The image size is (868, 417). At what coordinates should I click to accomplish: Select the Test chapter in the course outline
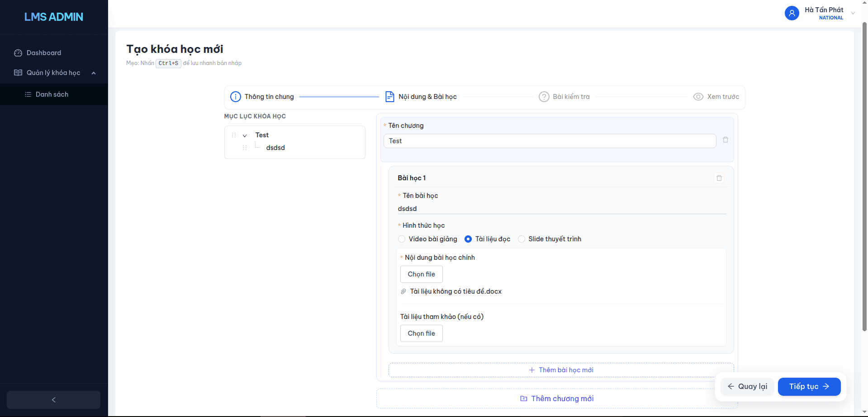point(262,135)
